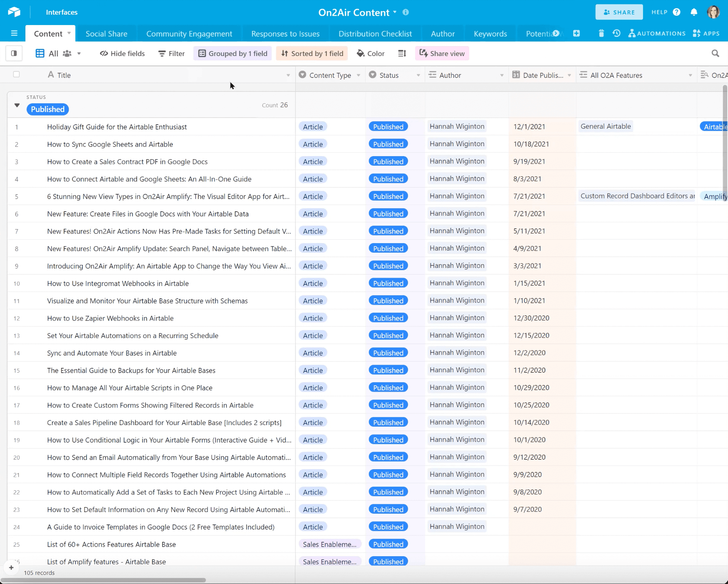
Task: Switch to the Distribution Checklist tab
Action: coord(375,33)
